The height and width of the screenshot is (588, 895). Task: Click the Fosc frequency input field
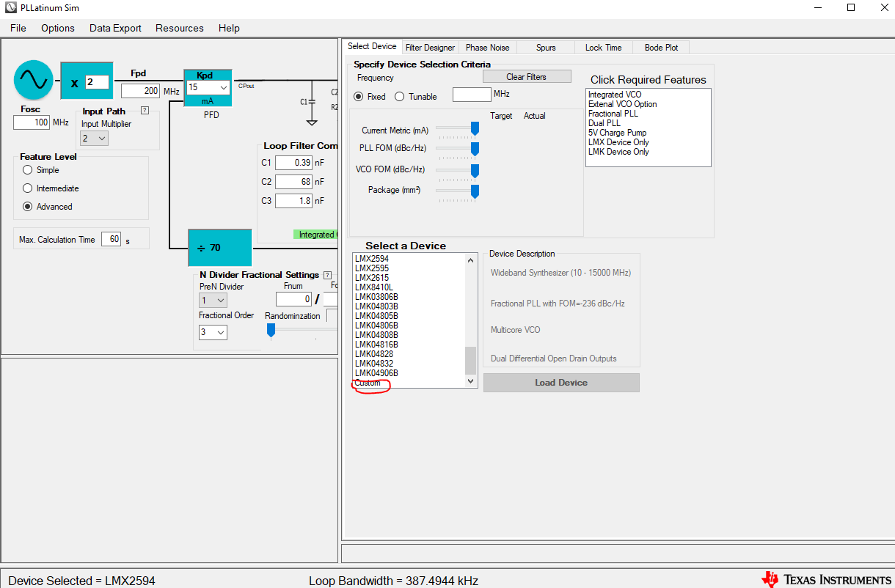pyautogui.click(x=32, y=122)
